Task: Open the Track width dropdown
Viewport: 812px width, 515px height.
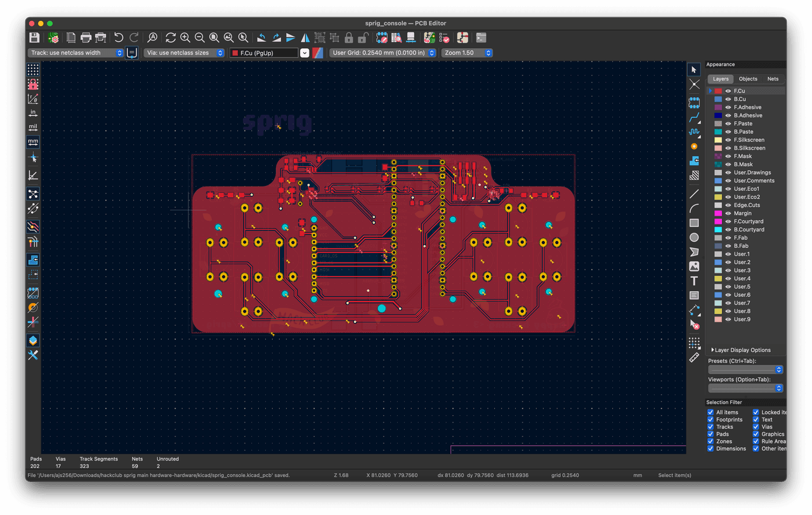Action: click(76, 53)
